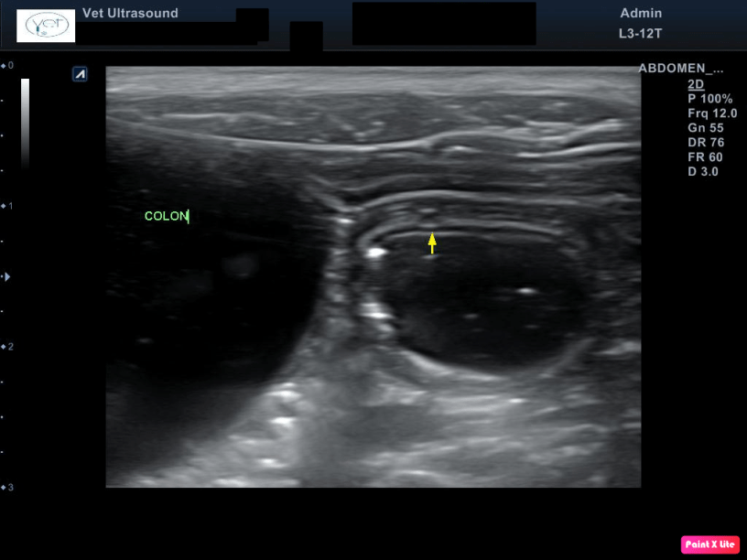Click the yellow arrow annotation marker
This screenshot has height=560, width=747.
point(432,243)
